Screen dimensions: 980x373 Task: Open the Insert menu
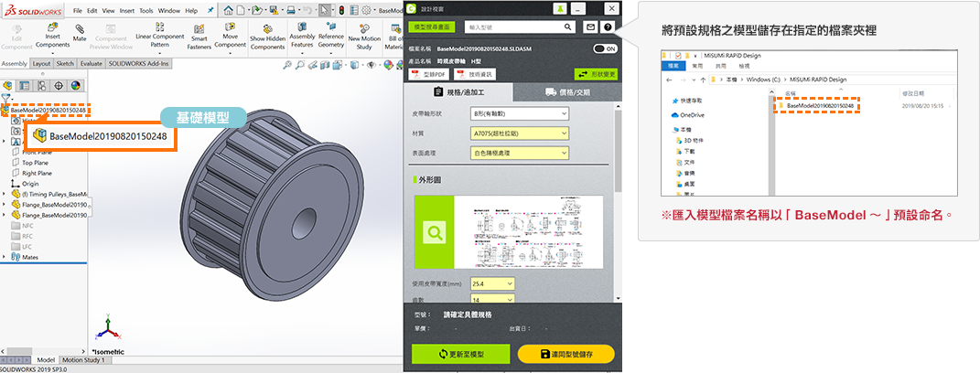pos(127,11)
